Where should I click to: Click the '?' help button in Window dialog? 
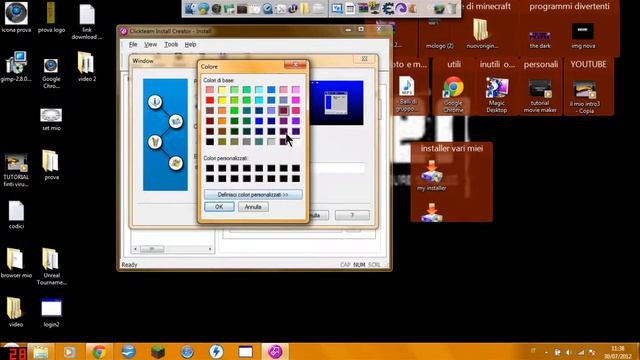click(x=352, y=215)
